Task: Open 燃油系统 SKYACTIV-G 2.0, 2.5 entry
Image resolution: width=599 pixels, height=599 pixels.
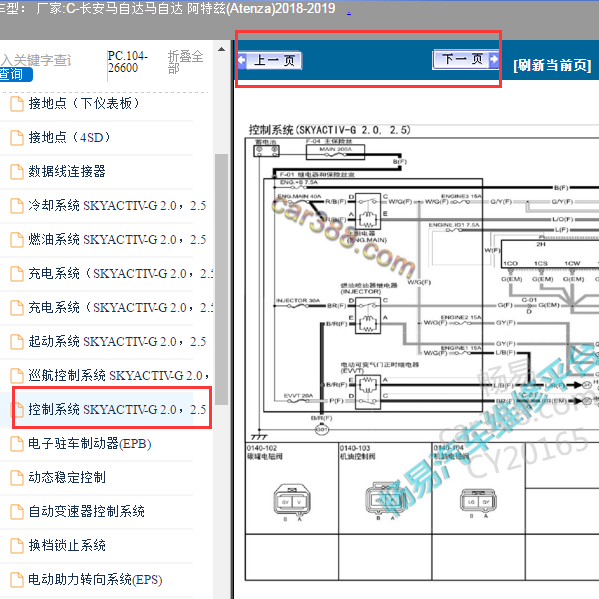Action: 117,239
